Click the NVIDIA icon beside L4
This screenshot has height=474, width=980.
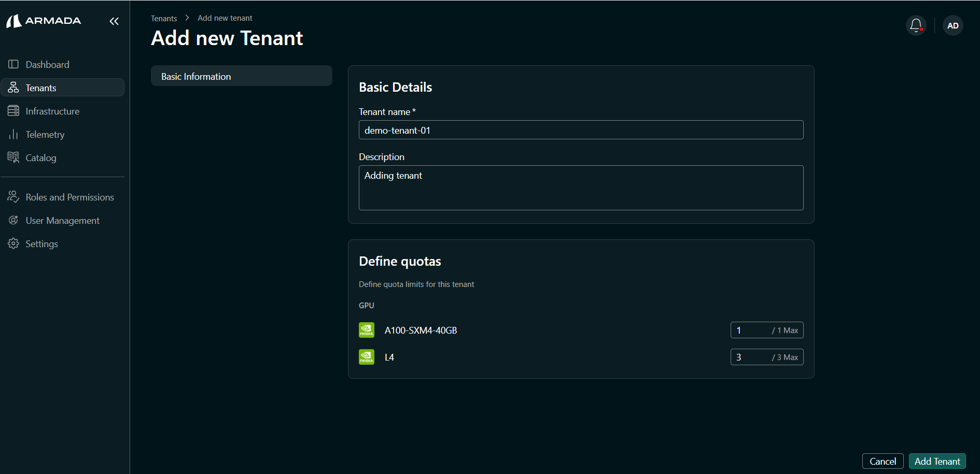point(367,357)
